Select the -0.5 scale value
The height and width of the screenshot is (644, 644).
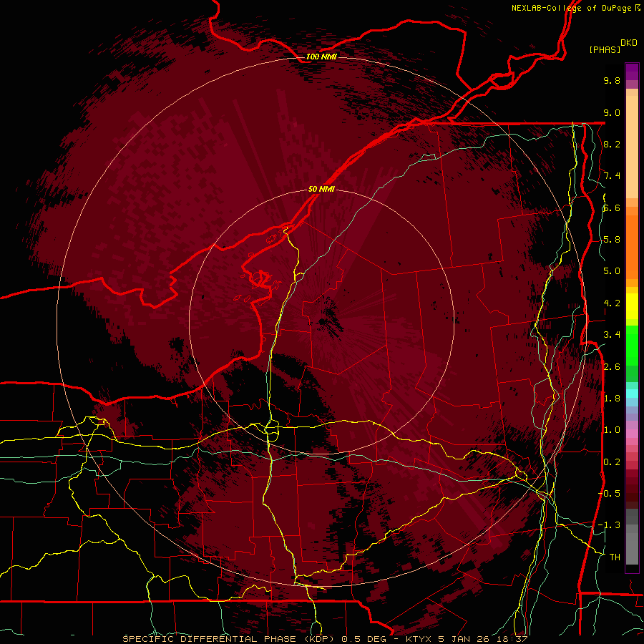point(609,493)
